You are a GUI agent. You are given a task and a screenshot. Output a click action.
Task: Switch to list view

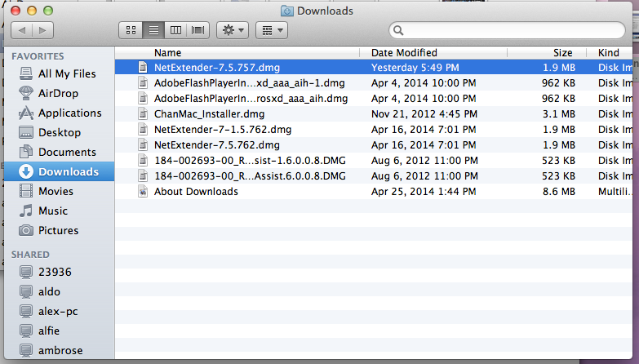coord(153,30)
